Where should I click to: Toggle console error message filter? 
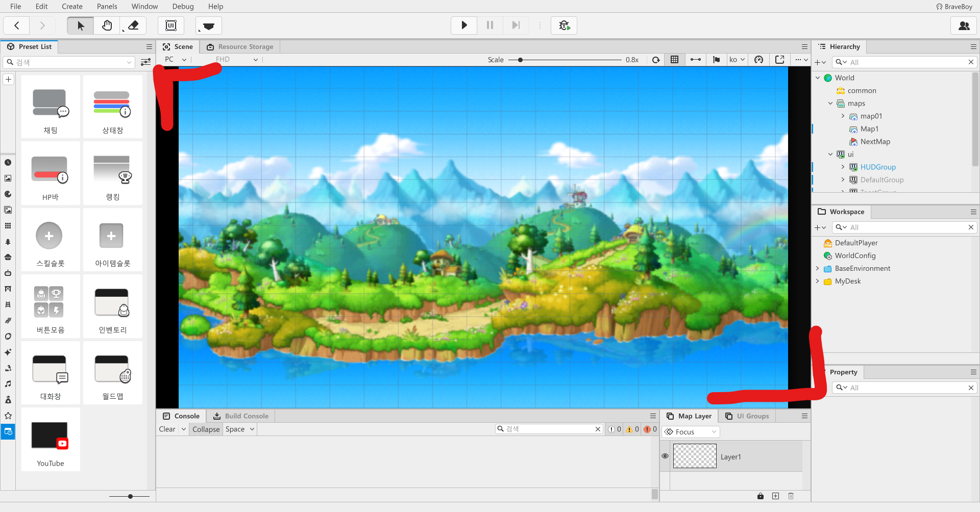click(650, 429)
